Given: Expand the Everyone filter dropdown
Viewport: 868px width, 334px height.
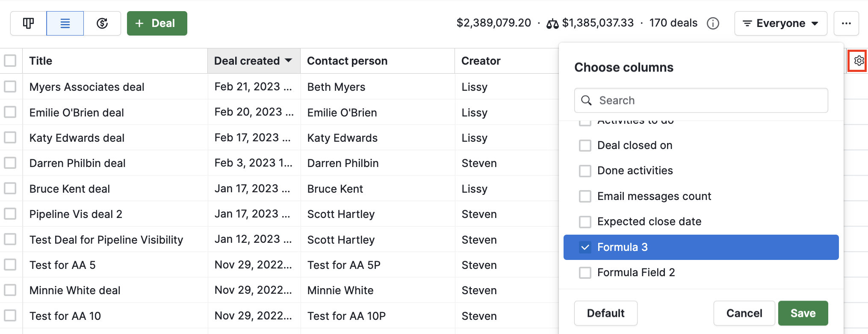Looking at the screenshot, I should 781,23.
